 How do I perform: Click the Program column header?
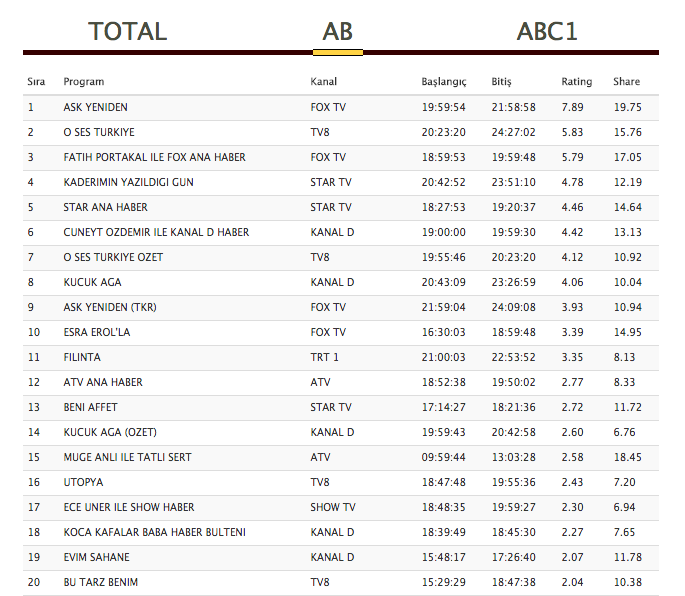click(84, 82)
